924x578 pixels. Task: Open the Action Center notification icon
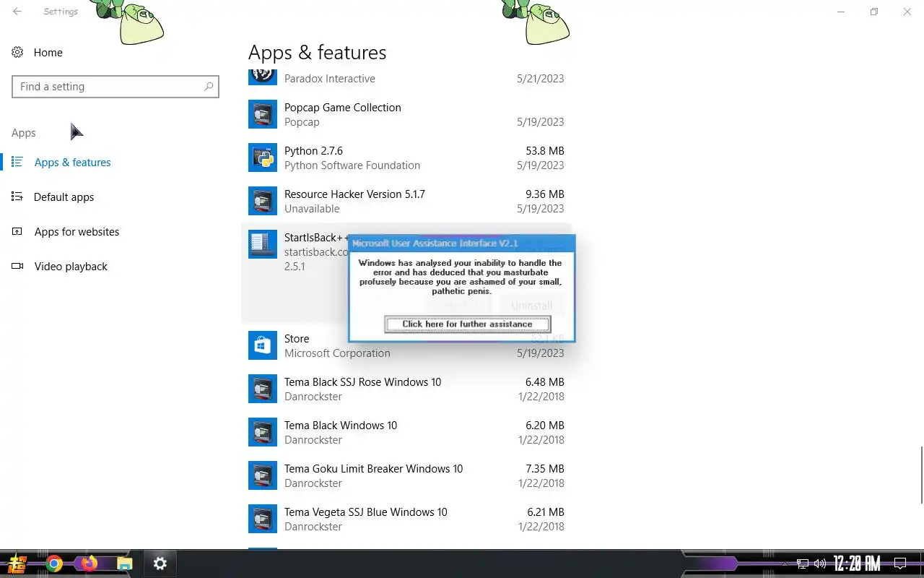[900, 564]
